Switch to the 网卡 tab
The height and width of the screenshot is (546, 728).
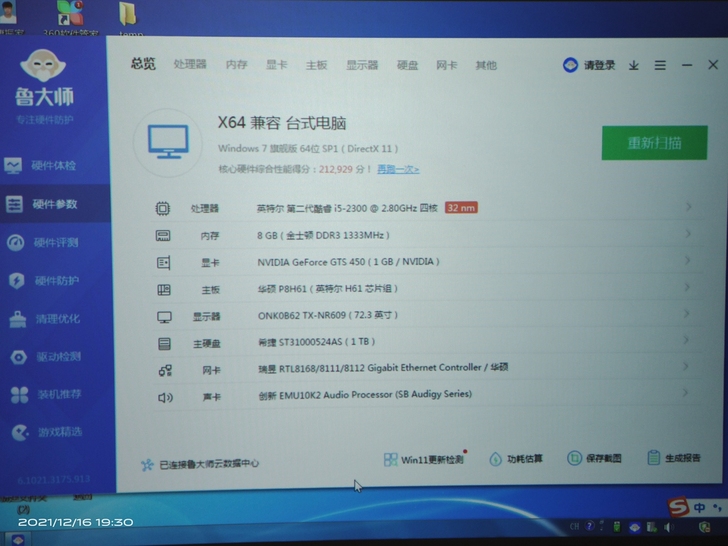(447, 65)
